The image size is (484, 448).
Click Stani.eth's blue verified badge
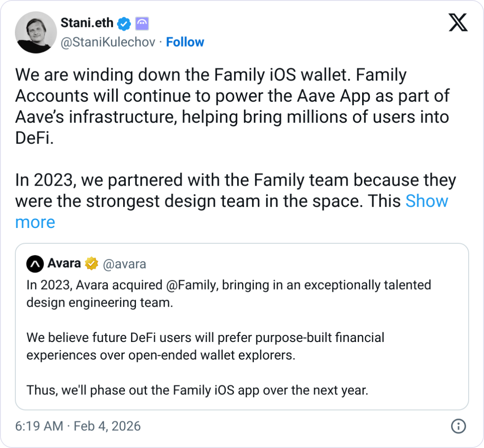[124, 24]
